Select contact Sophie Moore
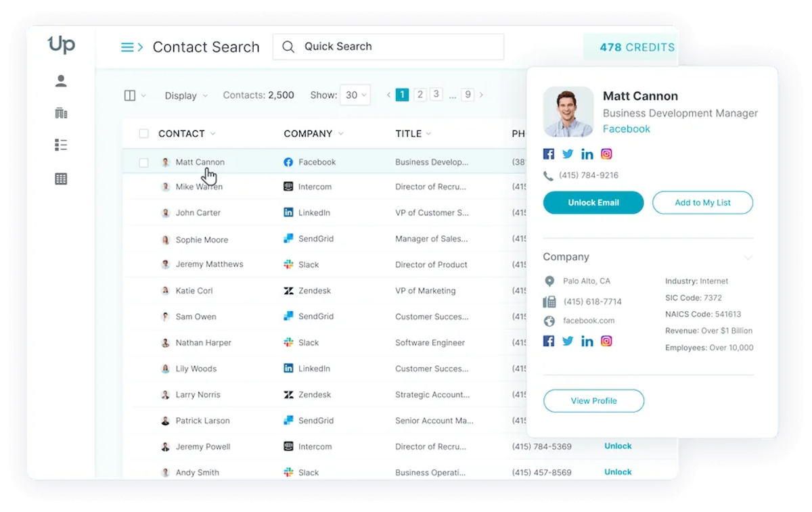This screenshot has width=812, height=512. [202, 240]
